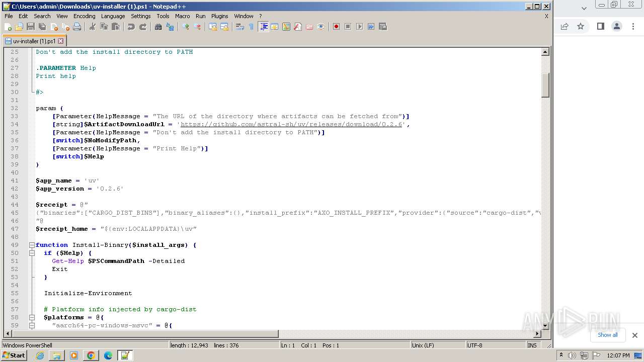Open the Chrome three-dot menu
This screenshot has width=644, height=362.
click(633, 26)
